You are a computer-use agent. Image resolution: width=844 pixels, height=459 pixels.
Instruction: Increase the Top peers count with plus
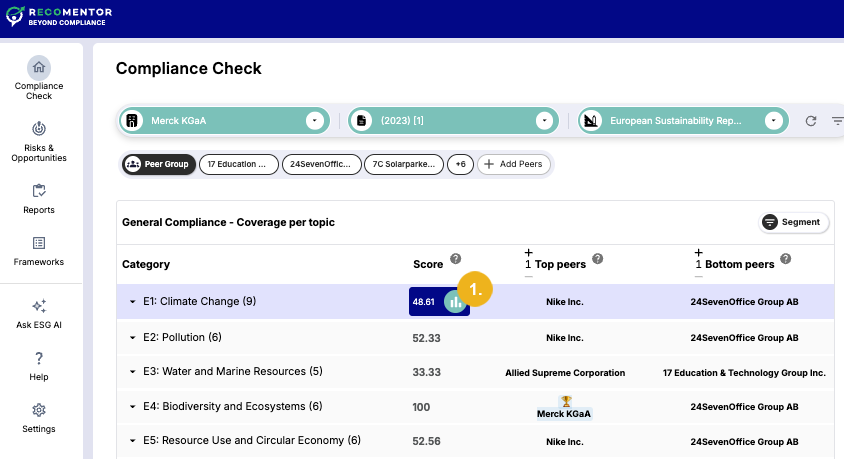(528, 253)
